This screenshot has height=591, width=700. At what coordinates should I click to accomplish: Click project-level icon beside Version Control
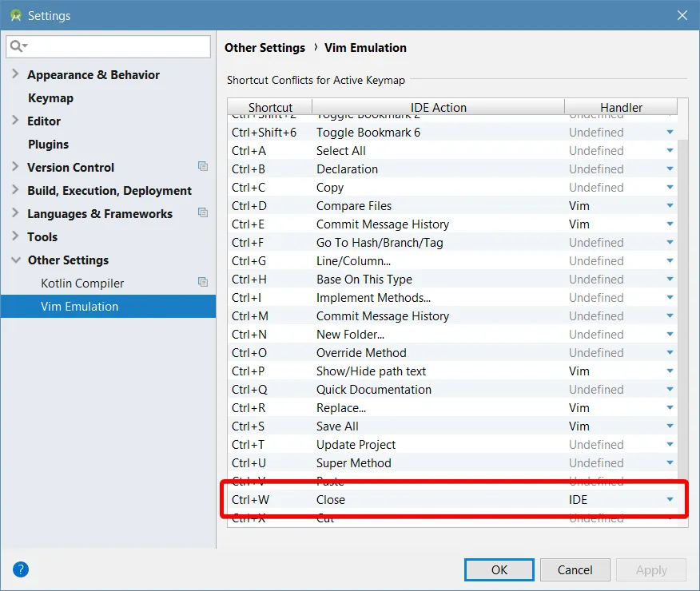pyautogui.click(x=203, y=166)
